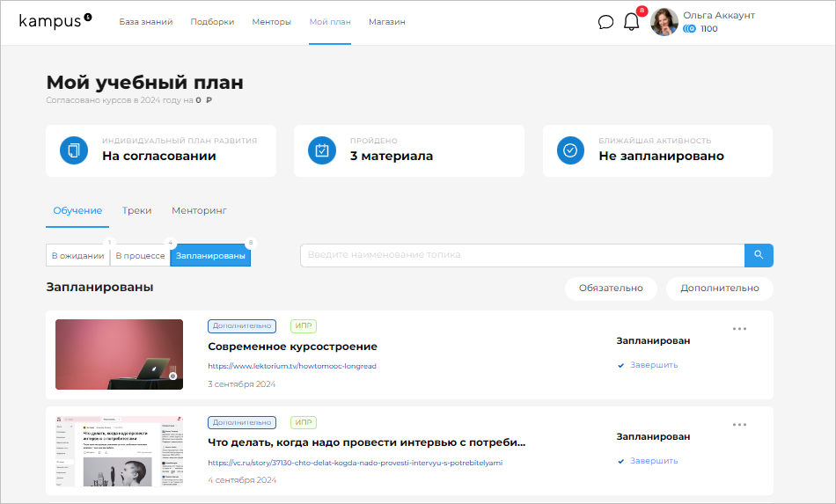Filter list by Дополнительно pill button
Screen dimensions: 836x504
pos(720,289)
